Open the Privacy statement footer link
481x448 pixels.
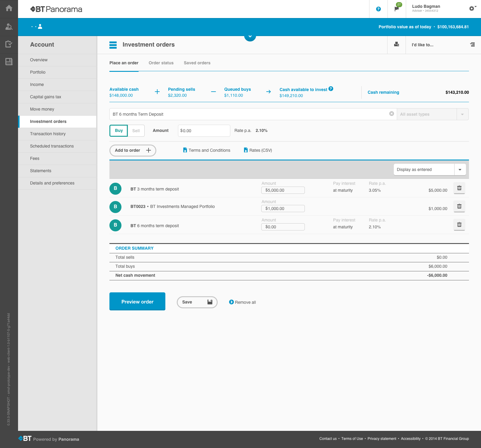pyautogui.click(x=382, y=439)
